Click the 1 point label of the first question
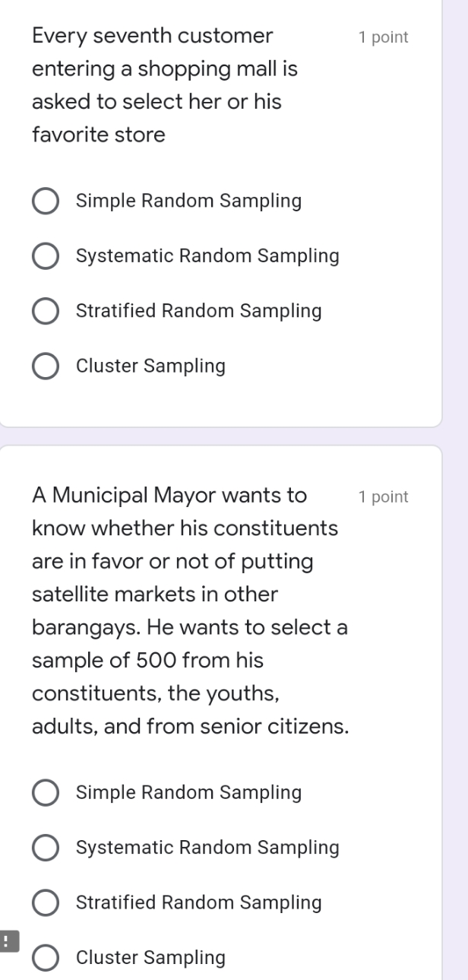The width and height of the screenshot is (468, 980). click(382, 36)
